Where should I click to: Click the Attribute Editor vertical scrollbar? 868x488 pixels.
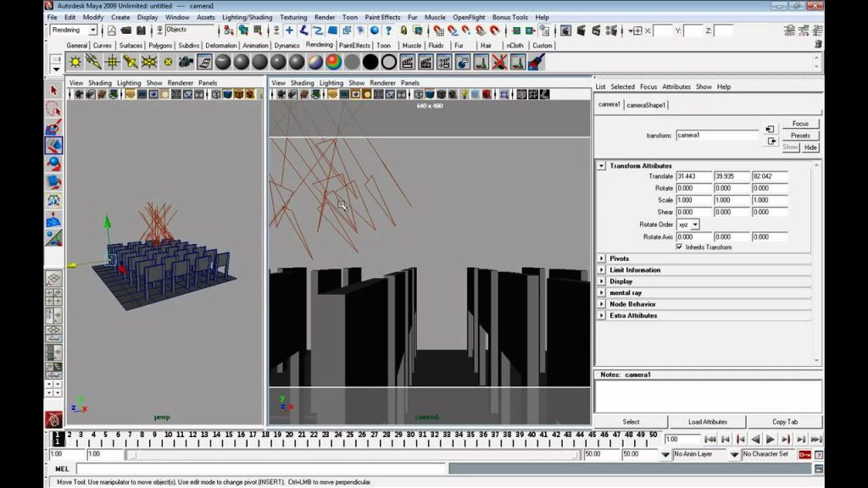pyautogui.click(x=816, y=263)
